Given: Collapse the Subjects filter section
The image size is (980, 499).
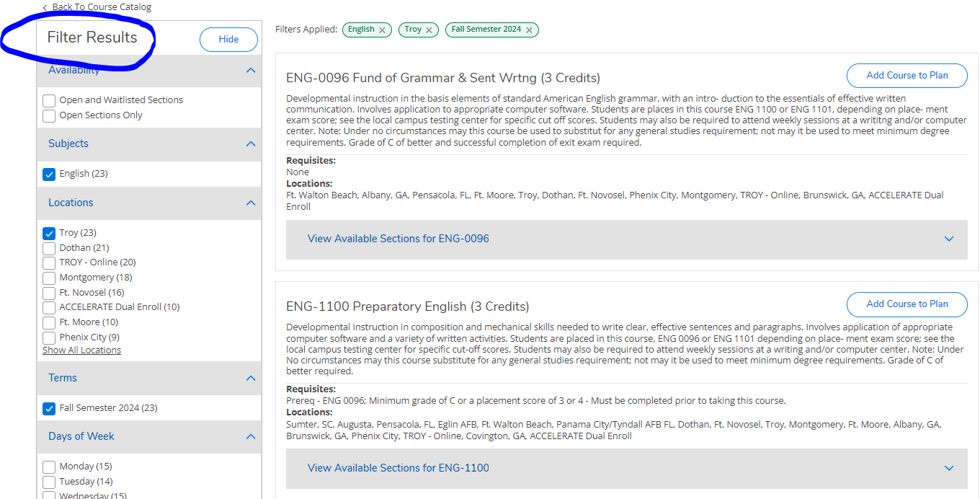Looking at the screenshot, I should (251, 143).
